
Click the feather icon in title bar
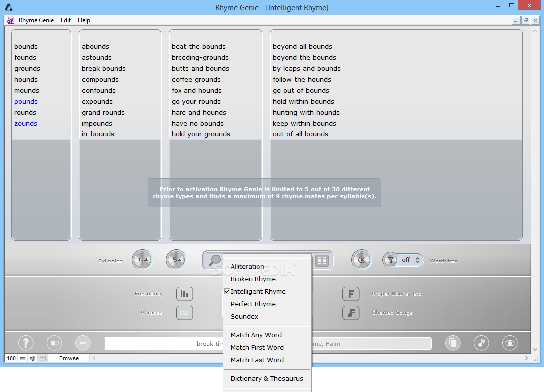[9, 7]
